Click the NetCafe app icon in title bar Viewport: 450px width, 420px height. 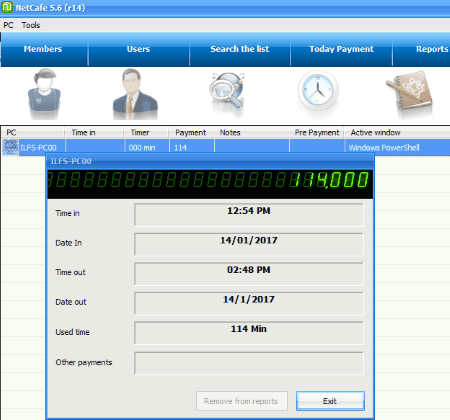(7, 7)
